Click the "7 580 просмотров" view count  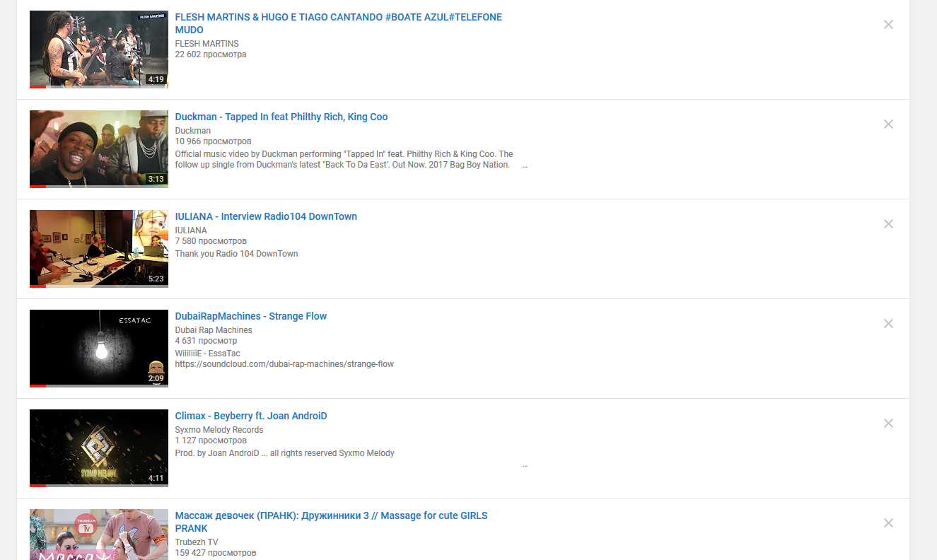[211, 241]
